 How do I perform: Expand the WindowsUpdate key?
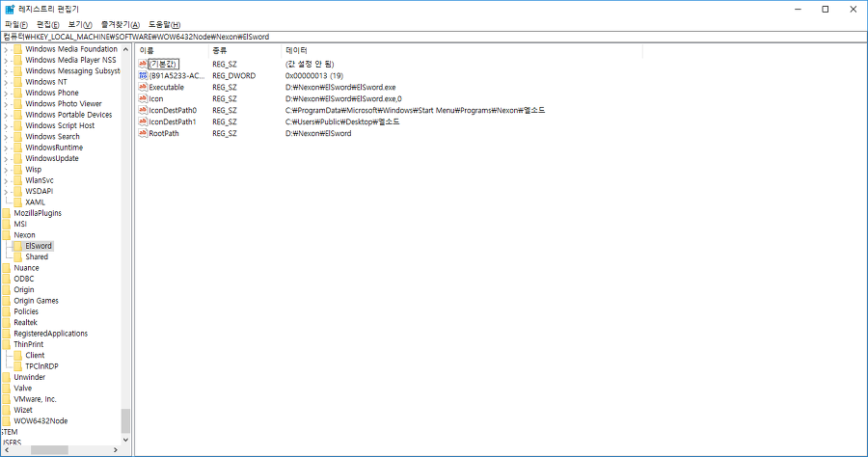tap(6, 158)
